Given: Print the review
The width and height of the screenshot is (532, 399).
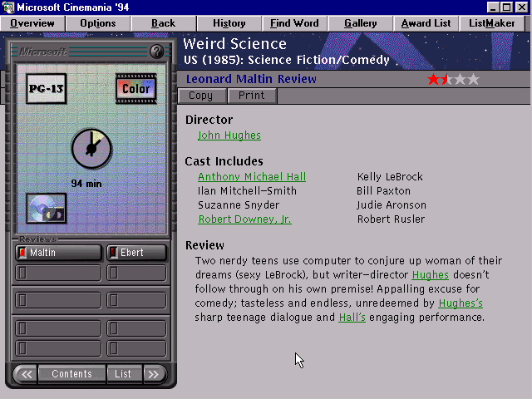Looking at the screenshot, I should click(x=252, y=96).
